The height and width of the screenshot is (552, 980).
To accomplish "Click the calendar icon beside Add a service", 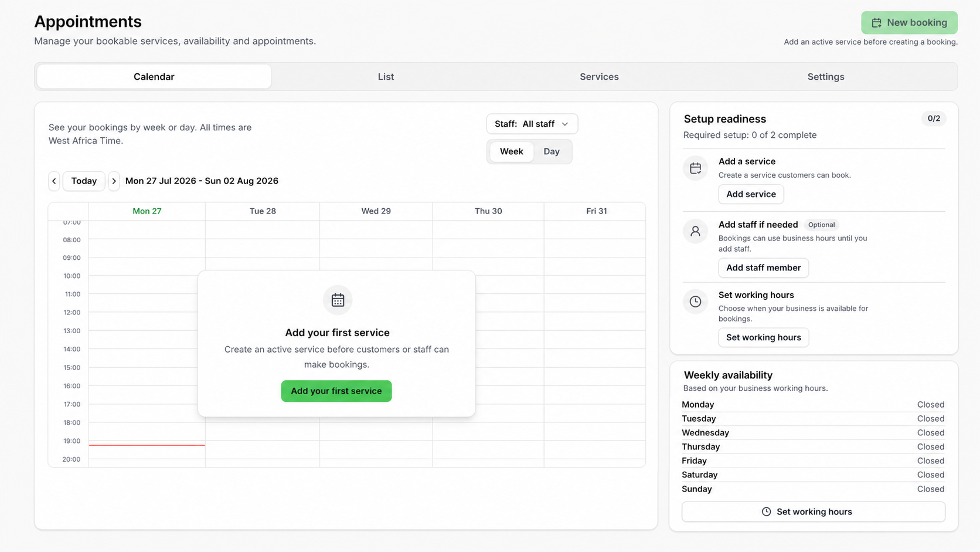I will point(695,168).
